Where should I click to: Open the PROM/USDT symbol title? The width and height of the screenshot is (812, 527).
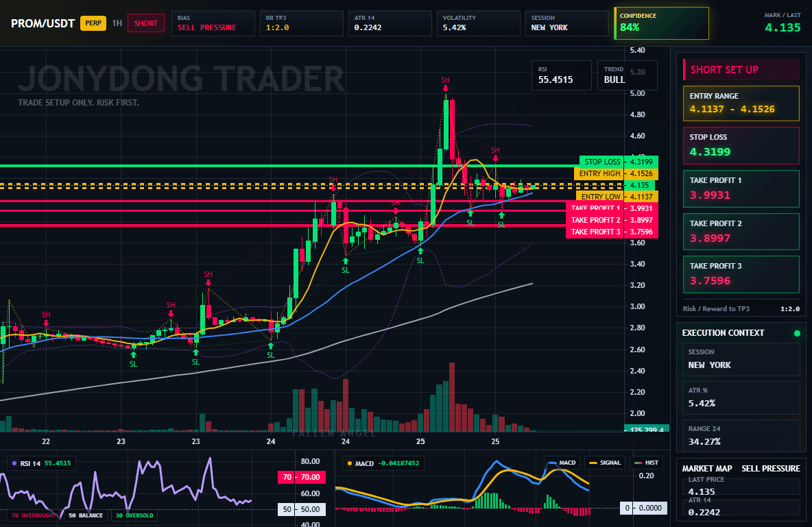pos(43,23)
